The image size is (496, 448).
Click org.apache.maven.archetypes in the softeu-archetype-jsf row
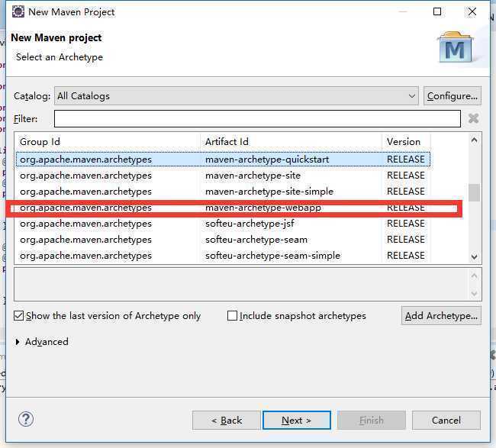[x=85, y=224]
